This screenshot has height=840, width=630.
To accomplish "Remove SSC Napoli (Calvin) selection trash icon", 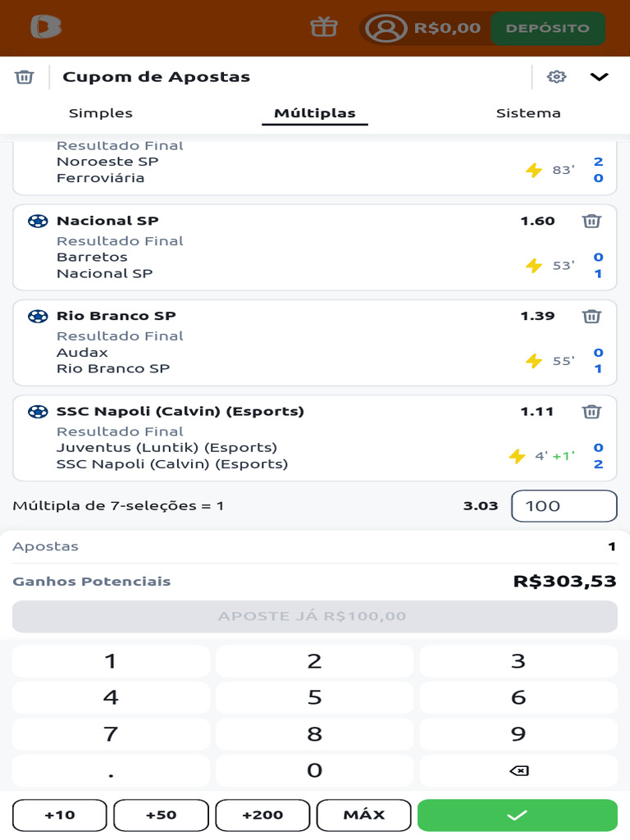I will [591, 412].
